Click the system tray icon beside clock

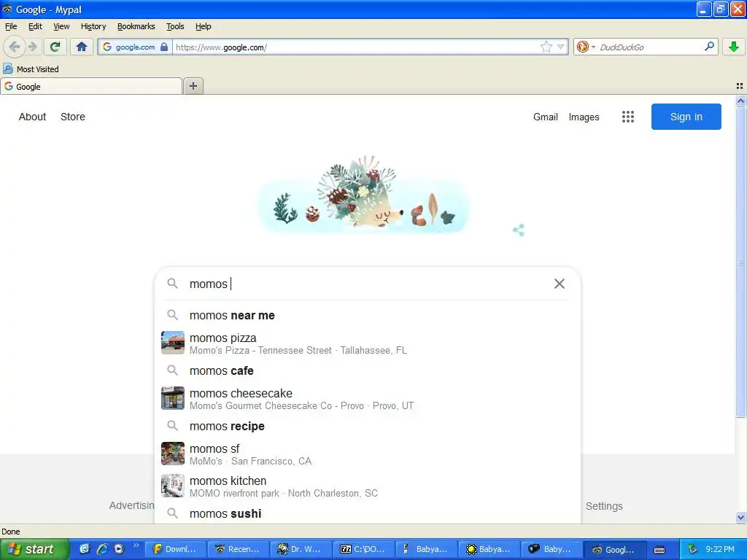(692, 549)
